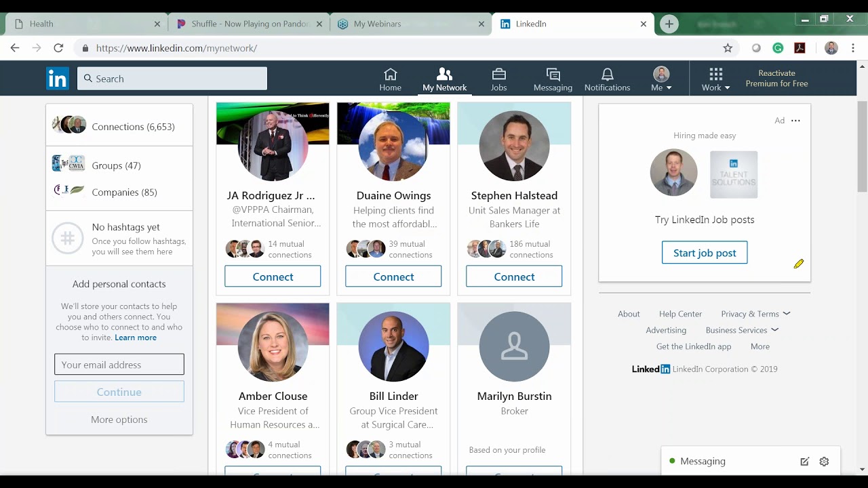Viewport: 868px width, 488px height.
Task: Open the Jobs briefcase icon
Action: (499, 79)
